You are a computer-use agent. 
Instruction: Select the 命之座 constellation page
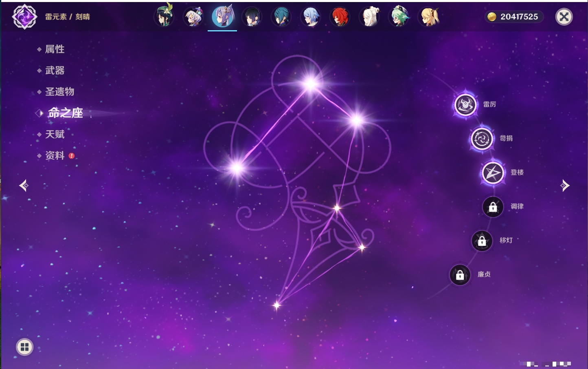[x=66, y=113]
